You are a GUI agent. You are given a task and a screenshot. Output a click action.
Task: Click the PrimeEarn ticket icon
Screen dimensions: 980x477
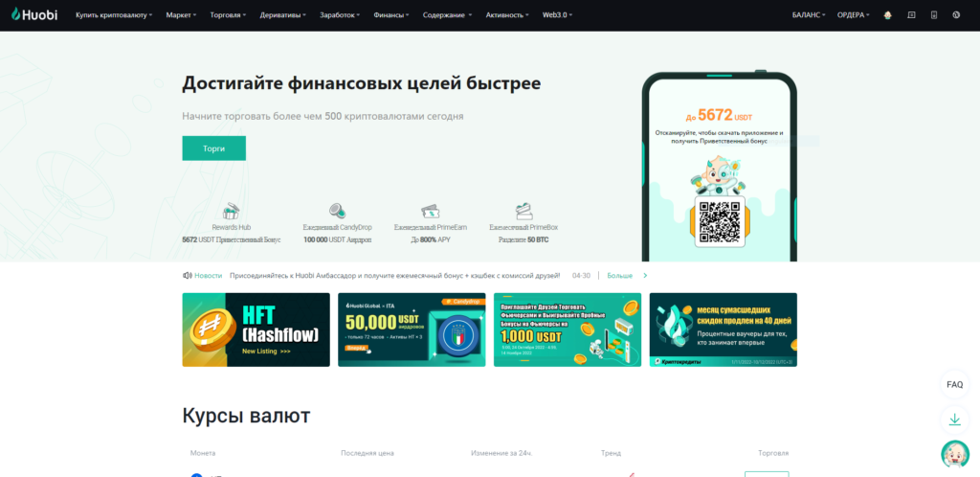point(431,210)
